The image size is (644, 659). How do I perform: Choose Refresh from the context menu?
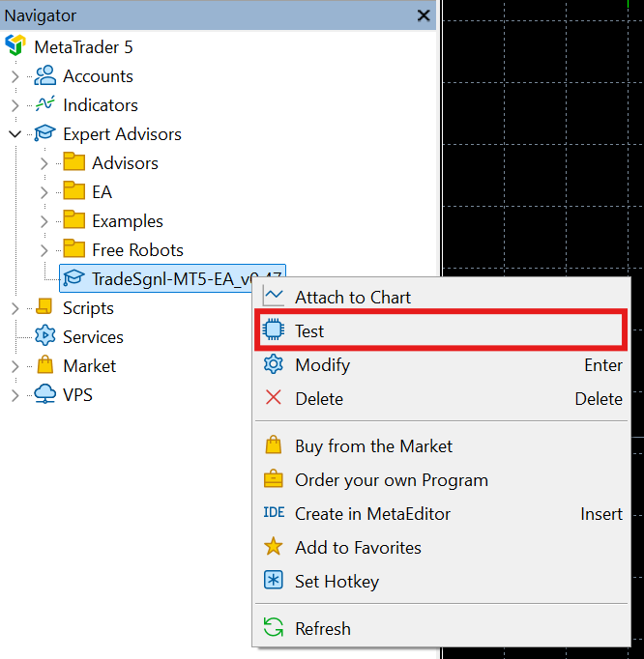click(x=441, y=628)
